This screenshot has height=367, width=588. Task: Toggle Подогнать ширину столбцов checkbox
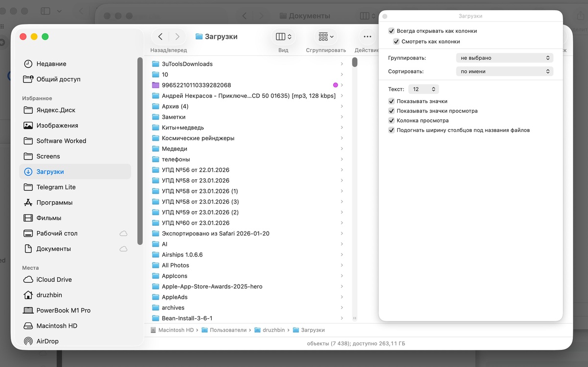[392, 130]
